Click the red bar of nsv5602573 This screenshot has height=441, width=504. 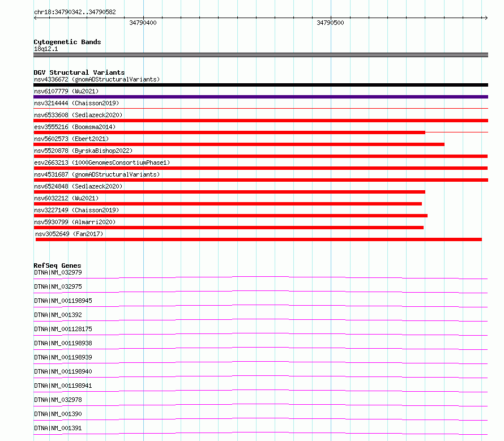tap(239, 144)
